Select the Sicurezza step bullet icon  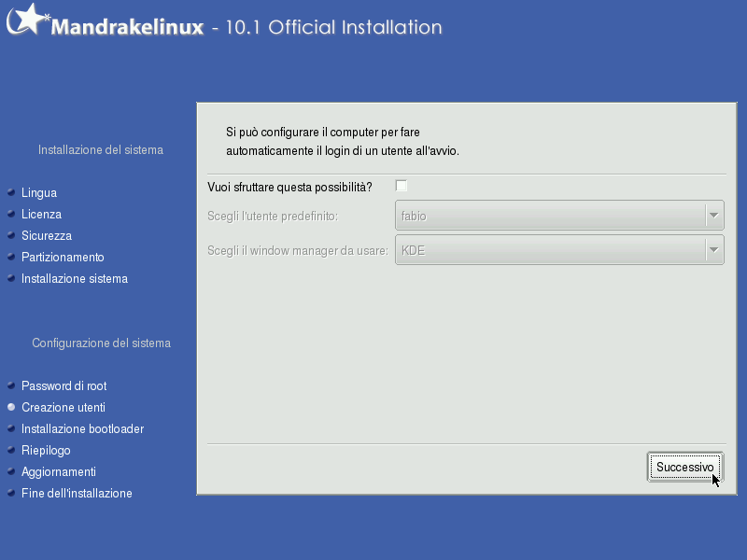click(x=10, y=236)
